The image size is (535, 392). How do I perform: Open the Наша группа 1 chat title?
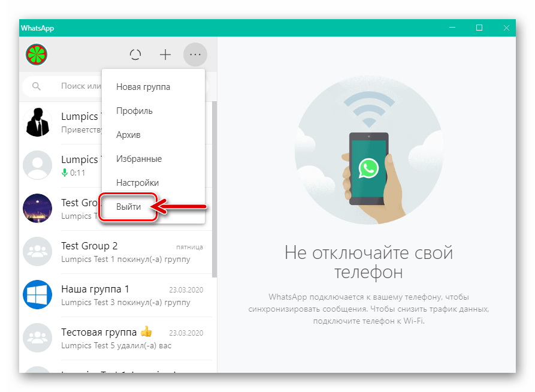[x=95, y=290]
